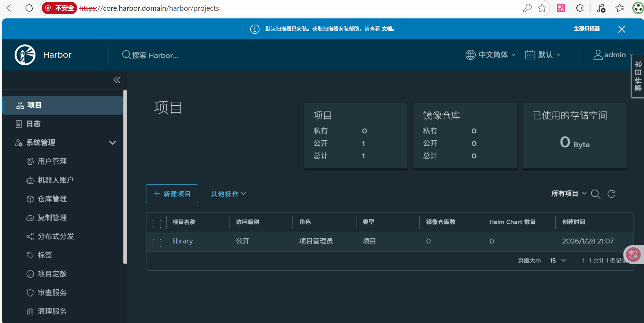Open the 默认 date format dropdown
The image size is (644, 323).
(x=543, y=55)
